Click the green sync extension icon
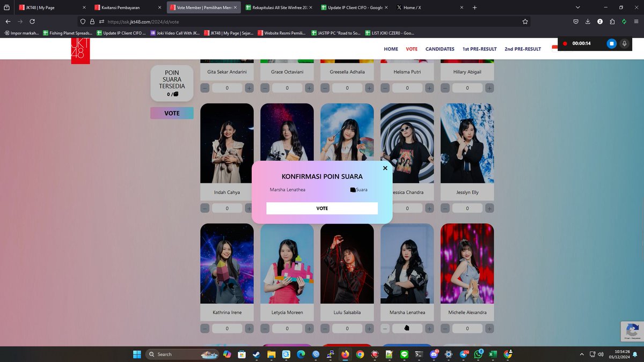 click(624, 21)
